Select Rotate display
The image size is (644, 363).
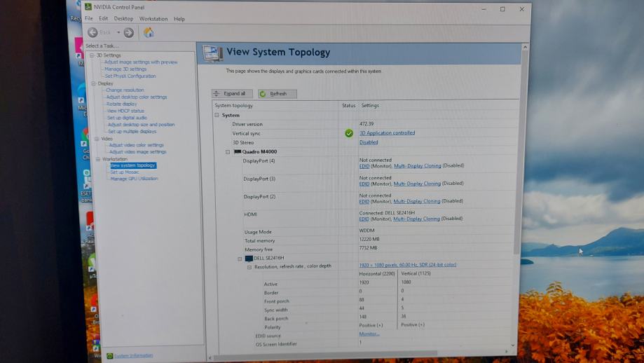click(121, 104)
